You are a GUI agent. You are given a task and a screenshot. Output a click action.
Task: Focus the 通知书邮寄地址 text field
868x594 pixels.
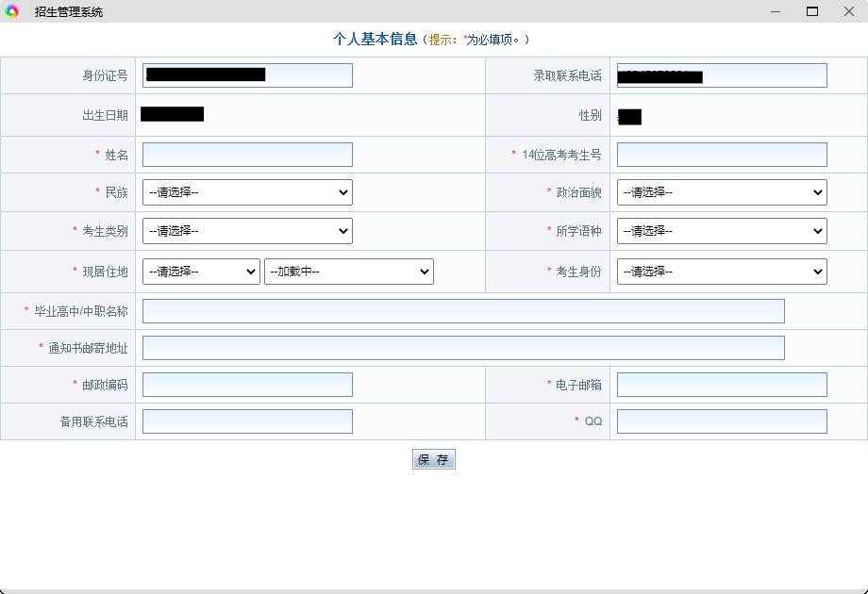click(x=463, y=348)
